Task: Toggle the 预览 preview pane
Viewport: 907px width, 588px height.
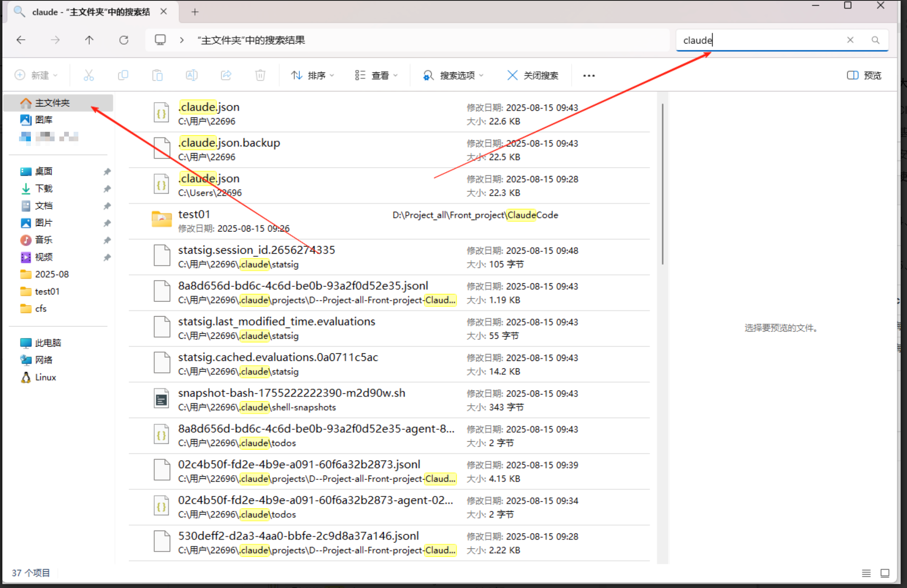Action: (864, 75)
